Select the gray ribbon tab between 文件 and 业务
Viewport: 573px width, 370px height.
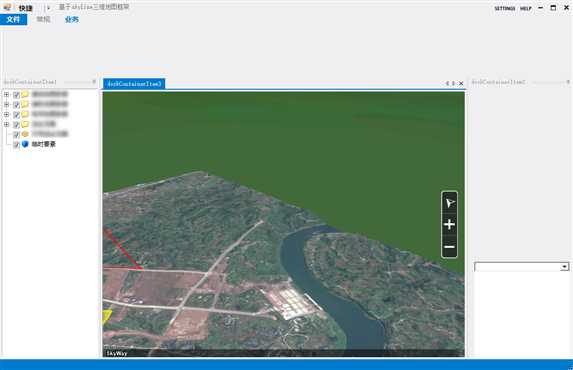coord(43,19)
